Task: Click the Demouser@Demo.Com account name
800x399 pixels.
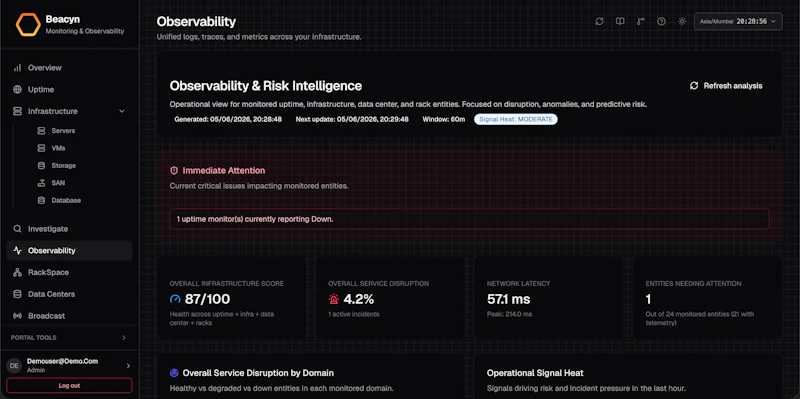Action: pyautogui.click(x=62, y=361)
